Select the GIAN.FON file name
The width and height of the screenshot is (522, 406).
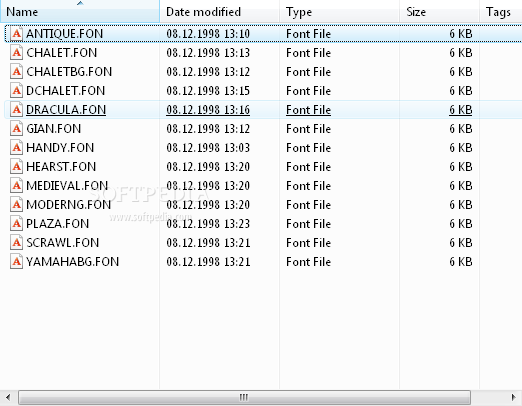53,129
